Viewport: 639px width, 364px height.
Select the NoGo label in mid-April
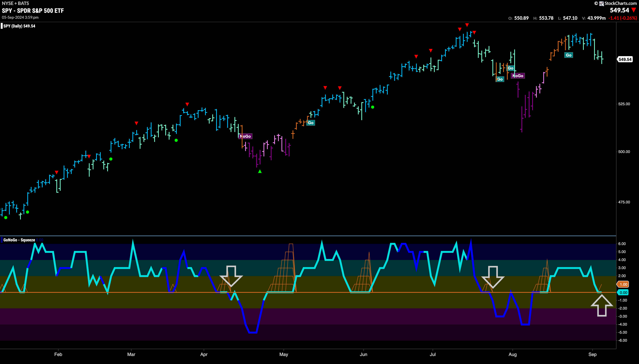click(x=245, y=136)
